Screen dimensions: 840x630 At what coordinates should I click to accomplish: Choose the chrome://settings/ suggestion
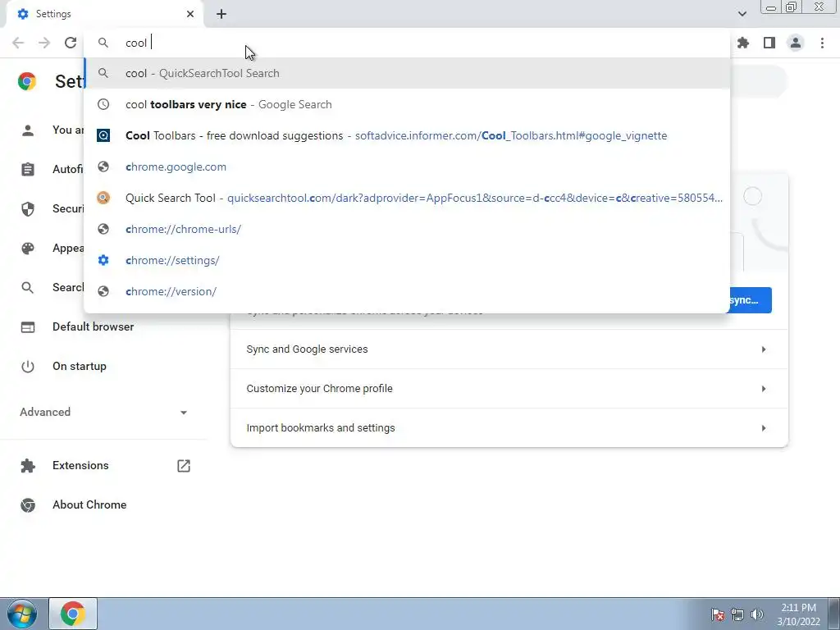[407, 260]
